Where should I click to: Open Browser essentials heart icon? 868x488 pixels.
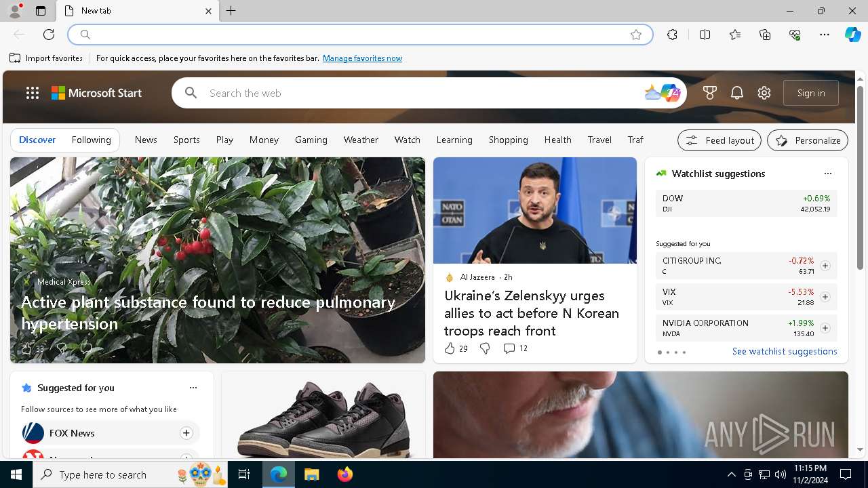tap(795, 35)
